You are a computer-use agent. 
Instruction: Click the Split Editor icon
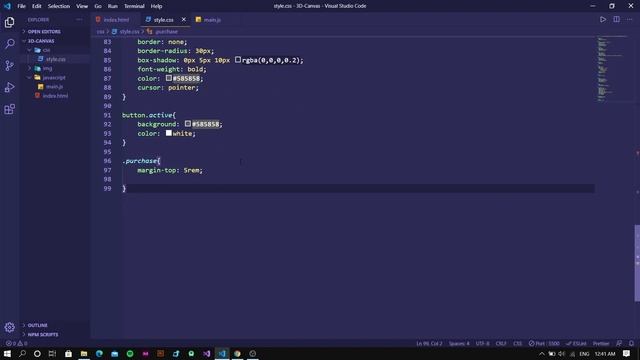coord(616,20)
